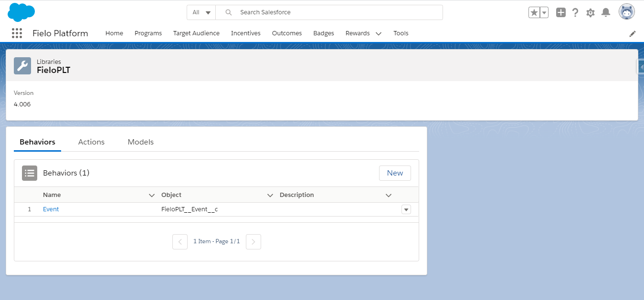This screenshot has width=644, height=300.
Task: Click the FieloPLT__Event__c object cell
Action: tap(190, 209)
